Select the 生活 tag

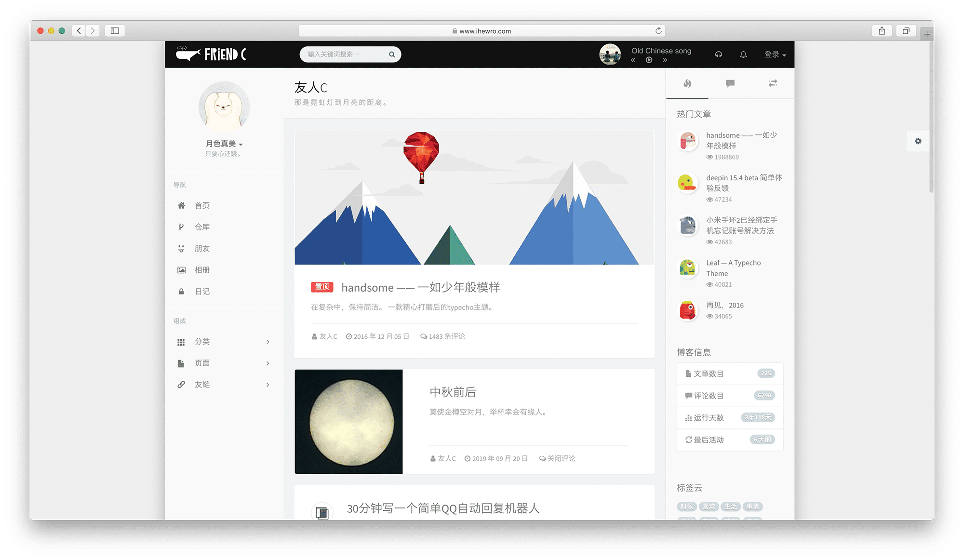pyautogui.click(x=730, y=507)
